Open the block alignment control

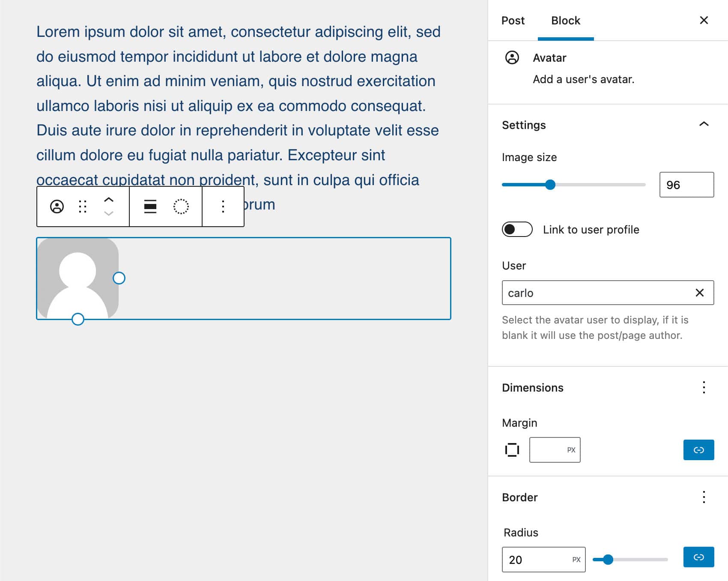coord(150,207)
